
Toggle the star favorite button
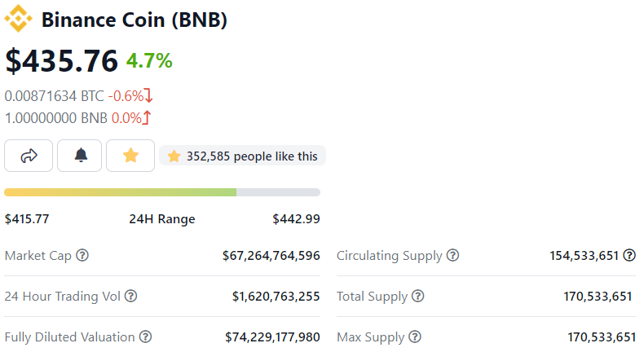coord(130,156)
